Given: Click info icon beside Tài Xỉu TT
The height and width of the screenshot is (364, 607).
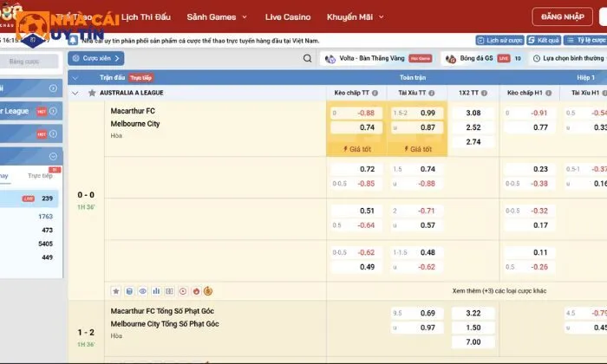Looking at the screenshot, I should point(432,93).
